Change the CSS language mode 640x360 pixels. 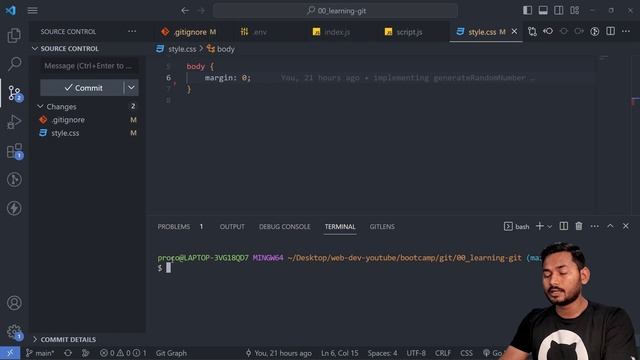pyautogui.click(x=466, y=353)
